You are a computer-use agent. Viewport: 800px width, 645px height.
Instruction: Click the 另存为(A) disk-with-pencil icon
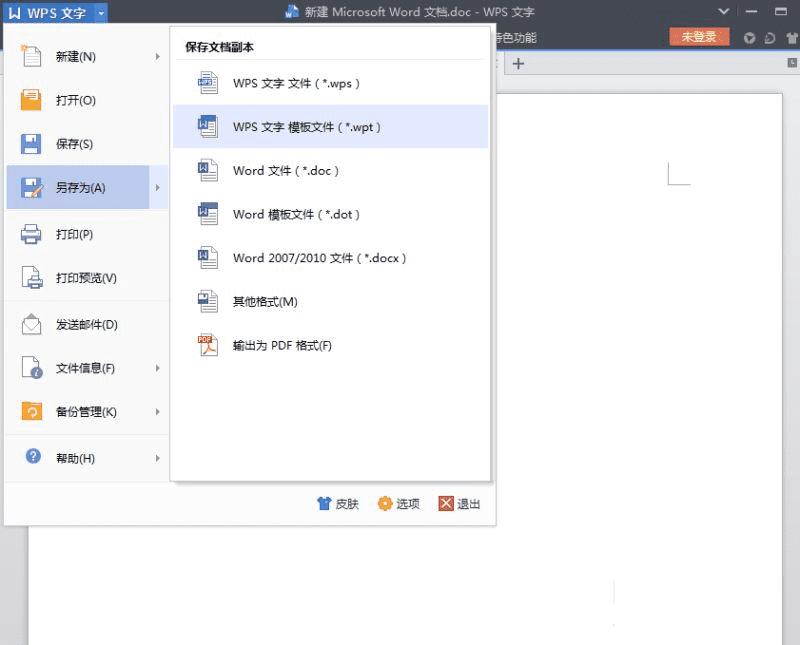coord(32,188)
